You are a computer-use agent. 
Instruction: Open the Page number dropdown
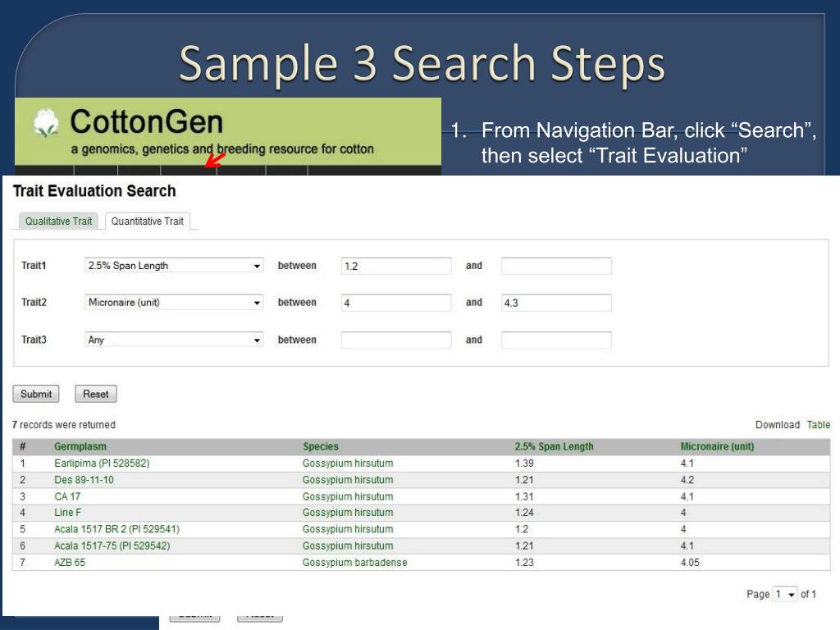(785, 594)
